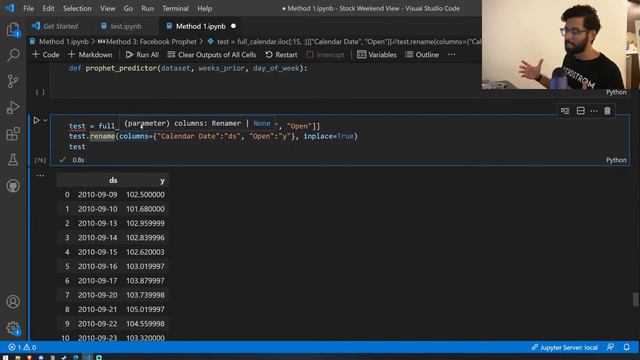The height and width of the screenshot is (360, 640).
Task: Open the Terminal menu
Action: (x=176, y=8)
